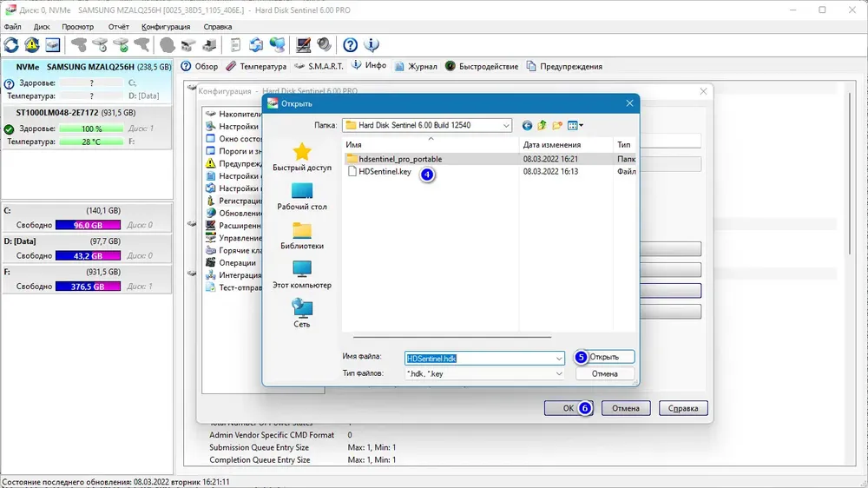The width and height of the screenshot is (868, 488).
Task: Click Отмена in the Open dialog
Action: pyautogui.click(x=604, y=374)
